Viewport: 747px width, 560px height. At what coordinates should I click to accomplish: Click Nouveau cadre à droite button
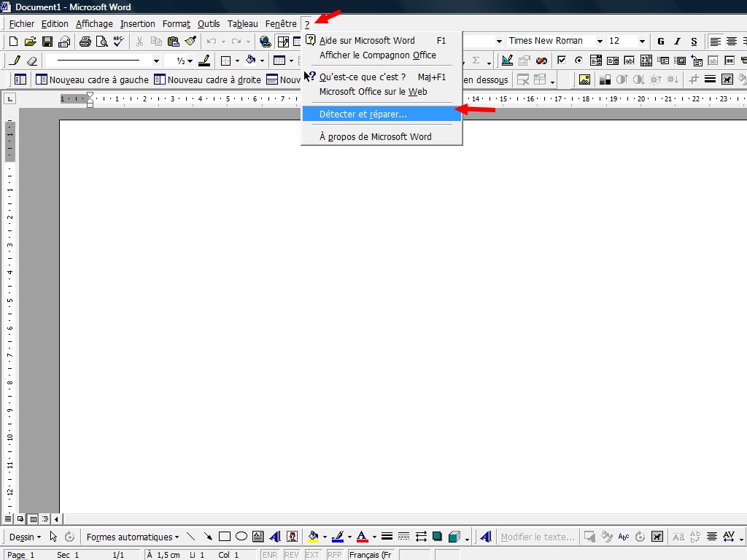click(208, 79)
